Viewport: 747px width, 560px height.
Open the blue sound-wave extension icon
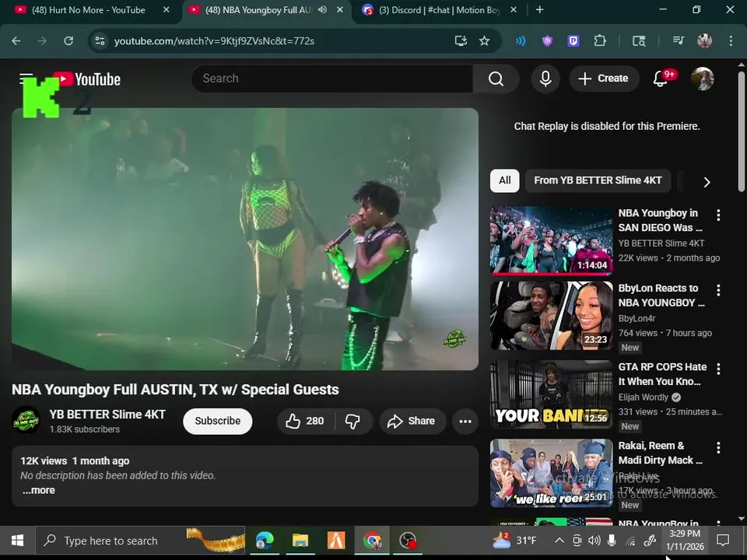(x=521, y=41)
